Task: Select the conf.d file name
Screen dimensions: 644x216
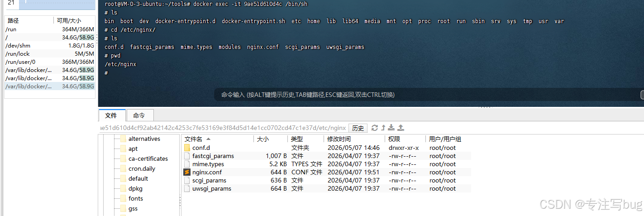Action: [201, 148]
